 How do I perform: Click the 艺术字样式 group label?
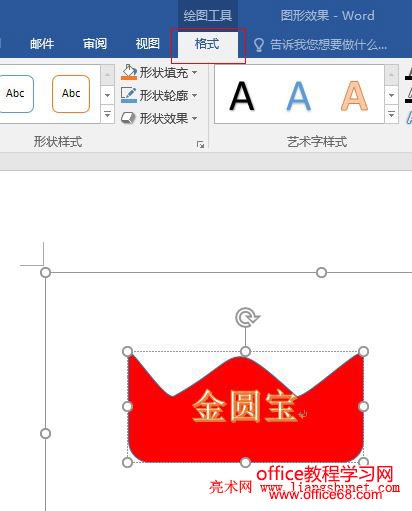pyautogui.click(x=317, y=142)
